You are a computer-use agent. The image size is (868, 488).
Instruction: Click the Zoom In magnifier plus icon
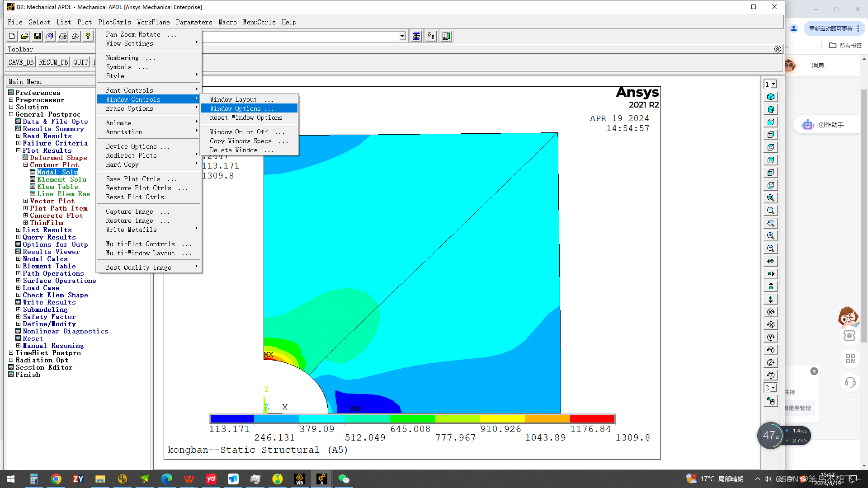[x=771, y=236]
